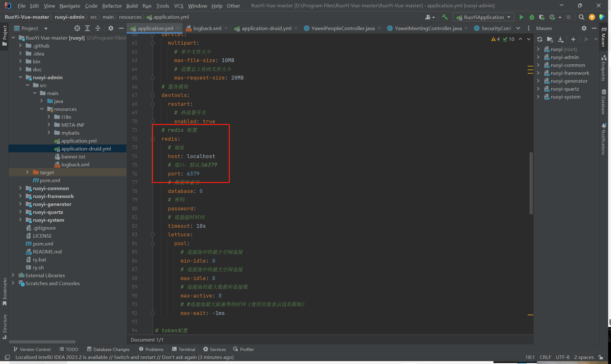Open the Terminal tool window button
Image resolution: width=611 pixels, height=364 pixels.
click(183, 349)
